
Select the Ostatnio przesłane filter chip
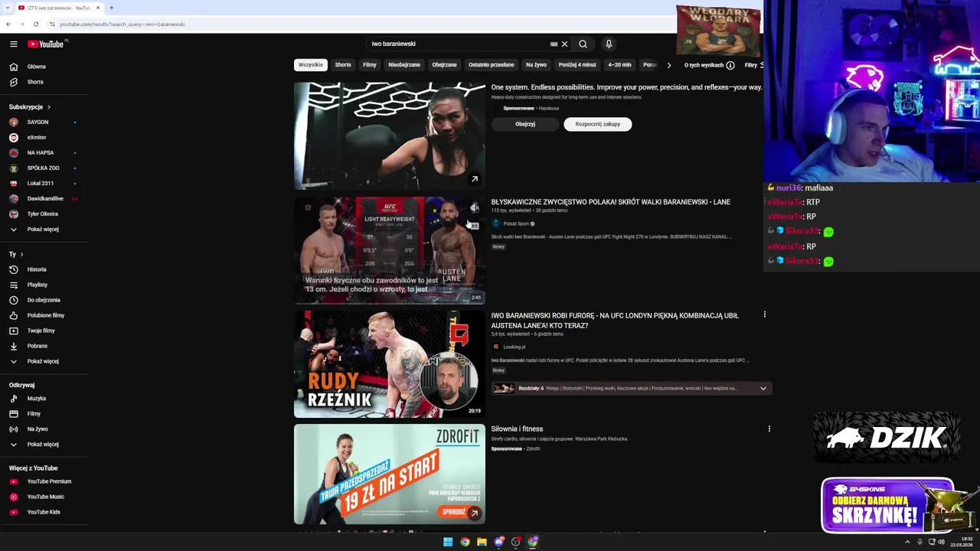(492, 65)
